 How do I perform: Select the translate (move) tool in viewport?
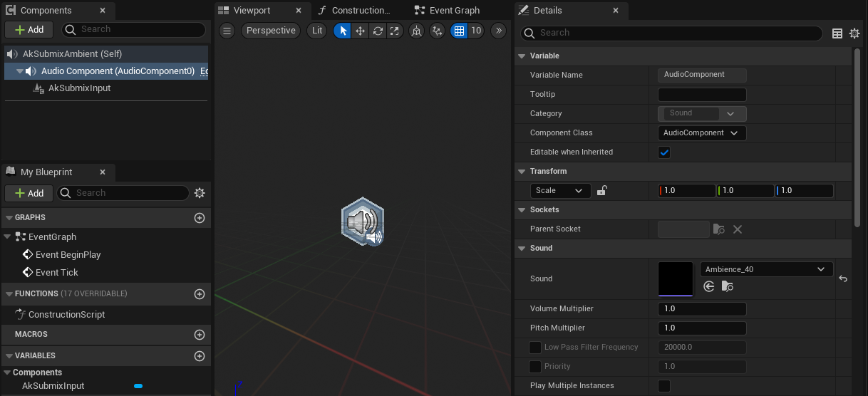coord(360,31)
